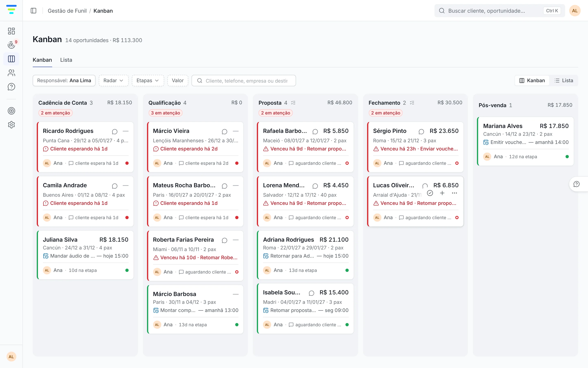This screenshot has height=368, width=588.
Task: Open the Mariana Alves opportunity card
Action: pyautogui.click(x=526, y=141)
